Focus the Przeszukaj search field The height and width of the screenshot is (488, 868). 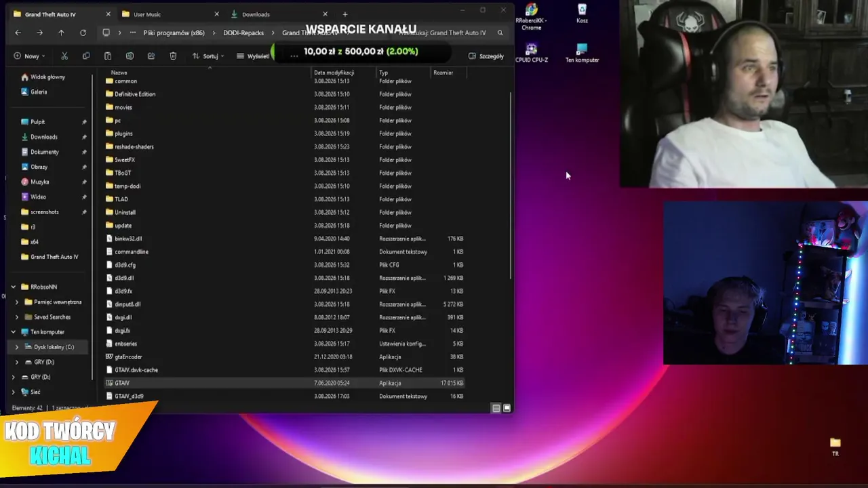click(448, 33)
